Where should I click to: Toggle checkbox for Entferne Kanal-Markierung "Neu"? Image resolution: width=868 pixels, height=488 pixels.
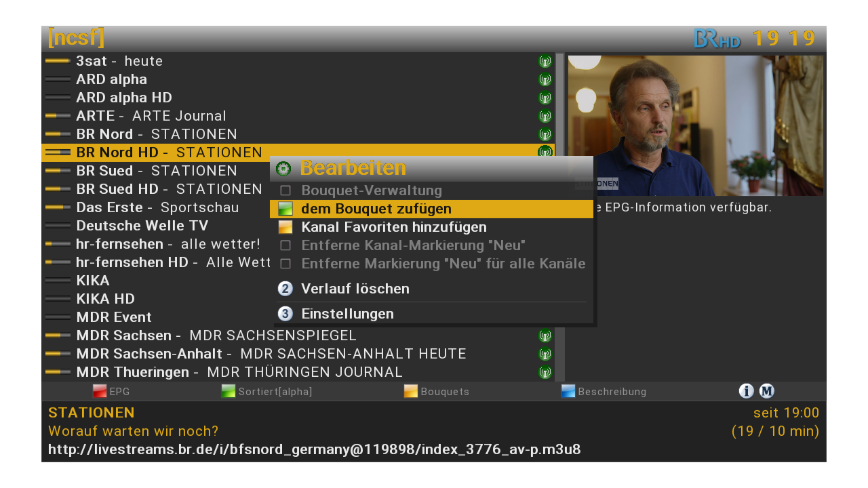[285, 245]
